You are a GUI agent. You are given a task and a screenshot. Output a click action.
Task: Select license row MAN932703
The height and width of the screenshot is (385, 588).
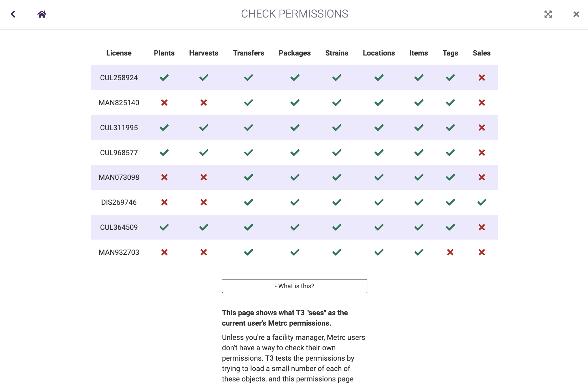pos(119,252)
